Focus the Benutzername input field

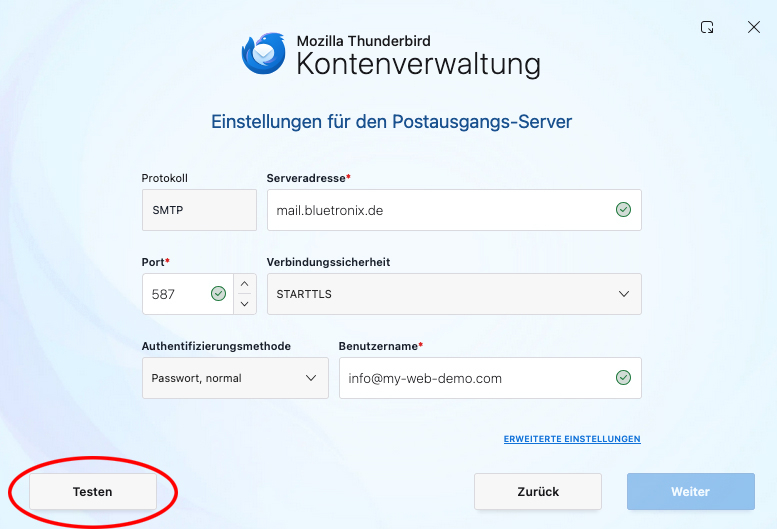[490, 378]
